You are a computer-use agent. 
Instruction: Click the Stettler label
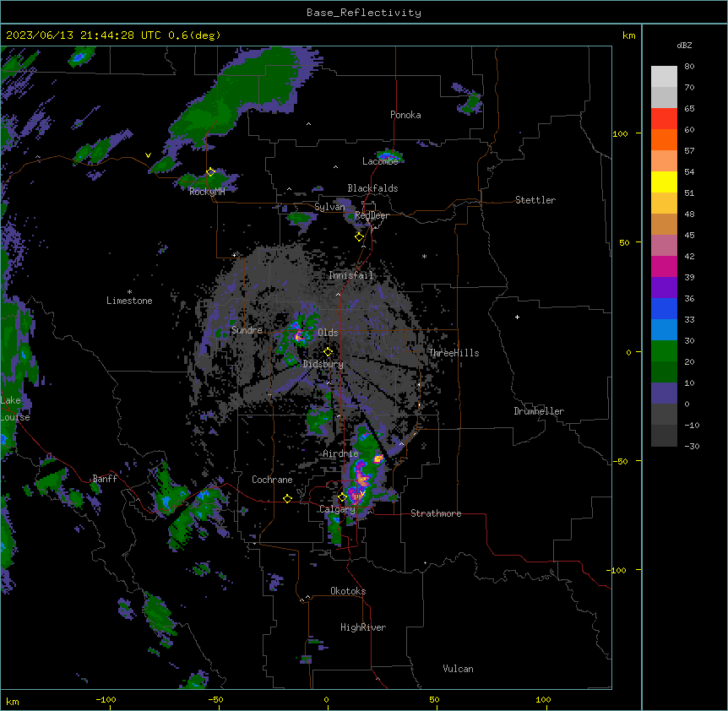[535, 200]
